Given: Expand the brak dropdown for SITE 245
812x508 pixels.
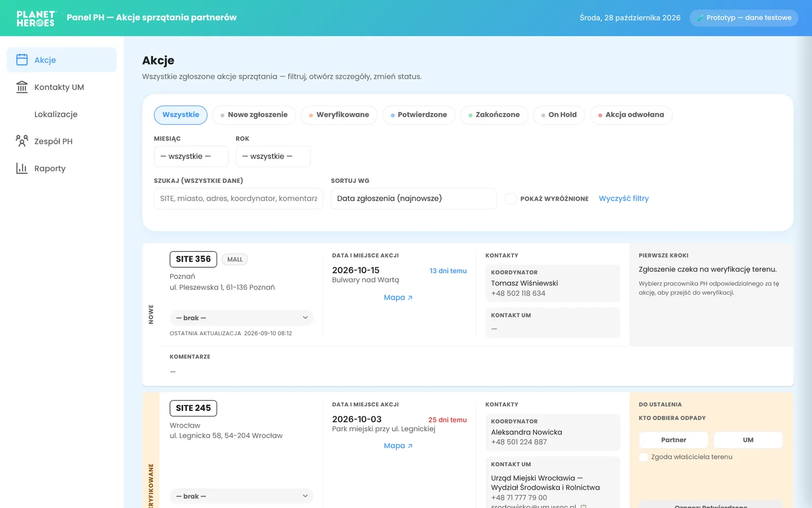Looking at the screenshot, I should coord(242,496).
